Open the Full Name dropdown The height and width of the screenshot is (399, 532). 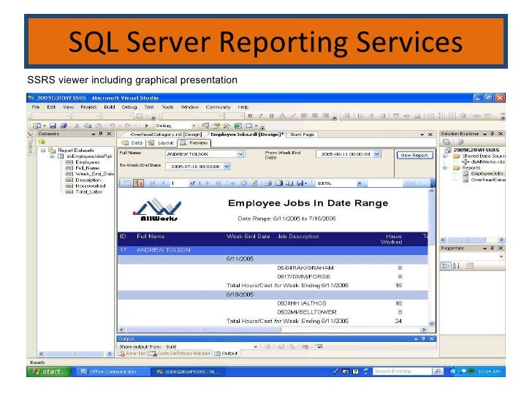(x=240, y=154)
